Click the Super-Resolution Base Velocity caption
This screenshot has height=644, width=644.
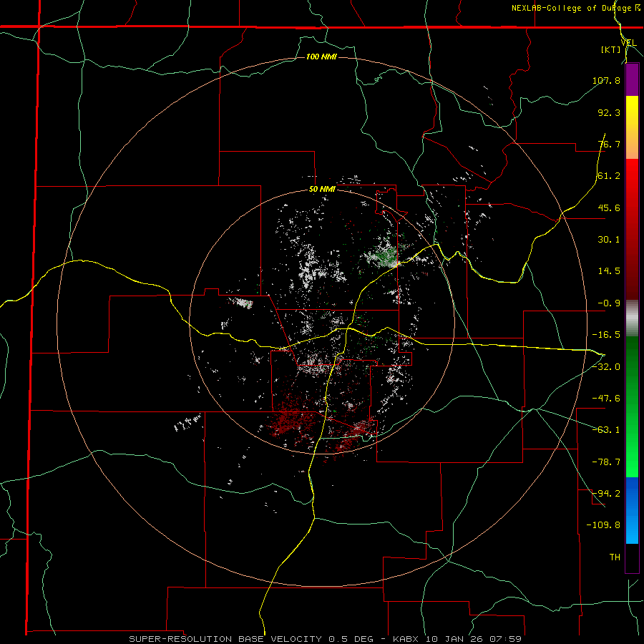pos(326,639)
